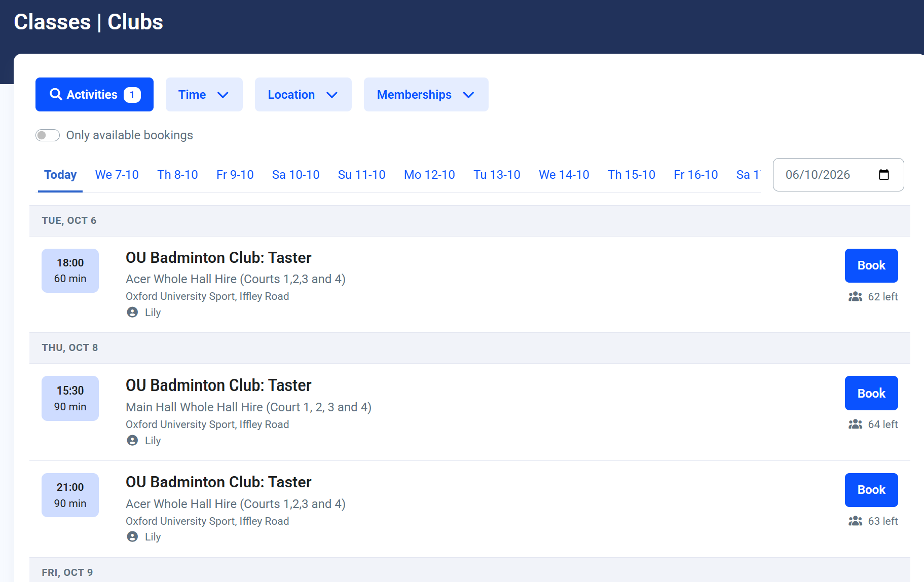Screen dimensions: 924x582
Task: Open the 21:00 OU Badminton Club: Taster title
Action: click(218, 482)
